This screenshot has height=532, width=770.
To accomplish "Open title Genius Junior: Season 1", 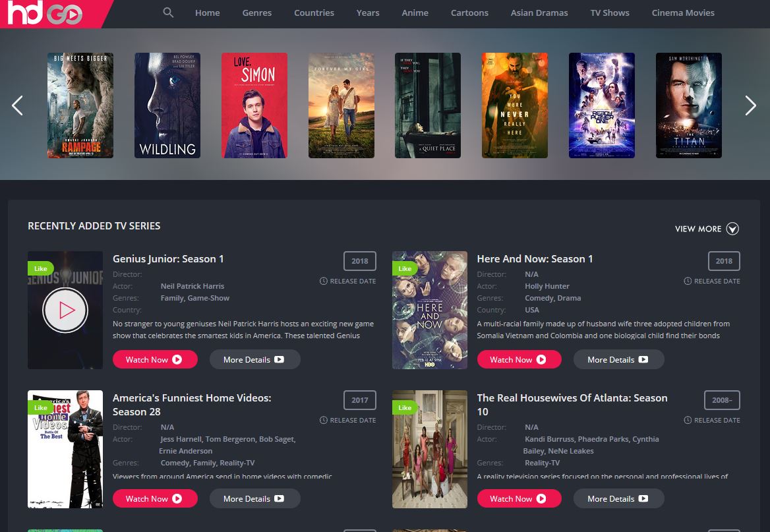I will tap(169, 259).
